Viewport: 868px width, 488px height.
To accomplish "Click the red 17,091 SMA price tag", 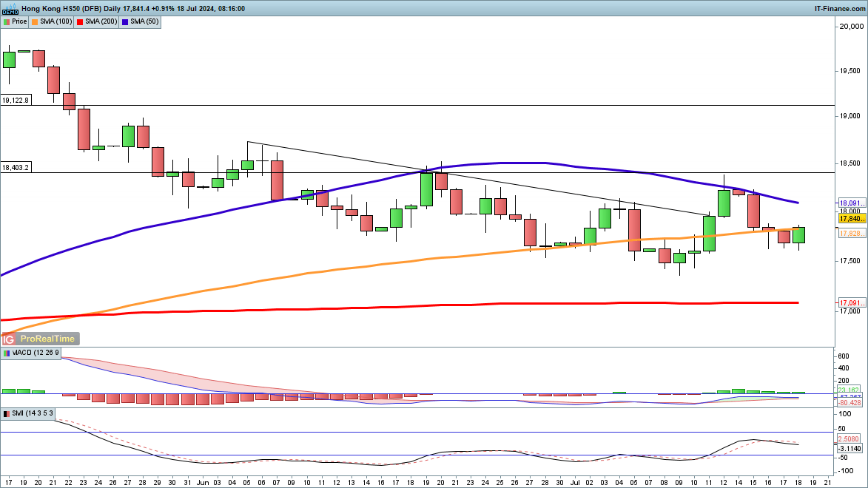I will click(x=852, y=303).
